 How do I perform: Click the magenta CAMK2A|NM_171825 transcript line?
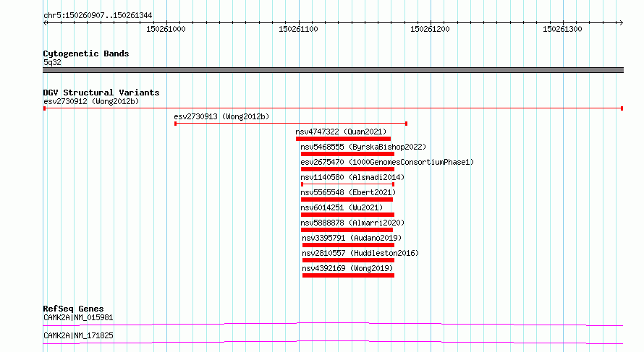coord(333,342)
